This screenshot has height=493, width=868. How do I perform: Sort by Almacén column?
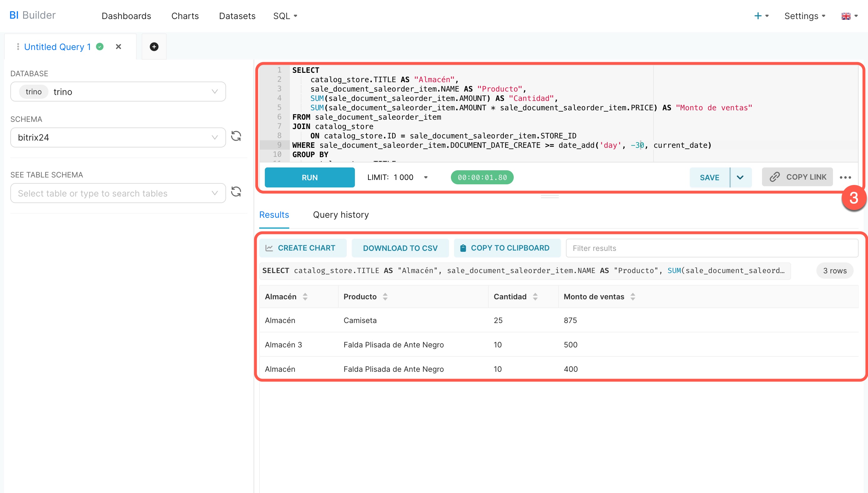305,296
